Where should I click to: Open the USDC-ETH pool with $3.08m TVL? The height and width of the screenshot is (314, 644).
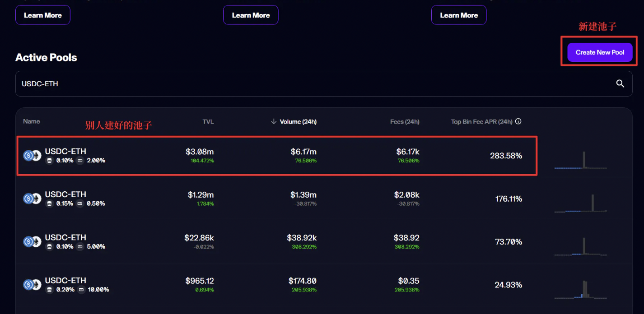[x=277, y=156]
